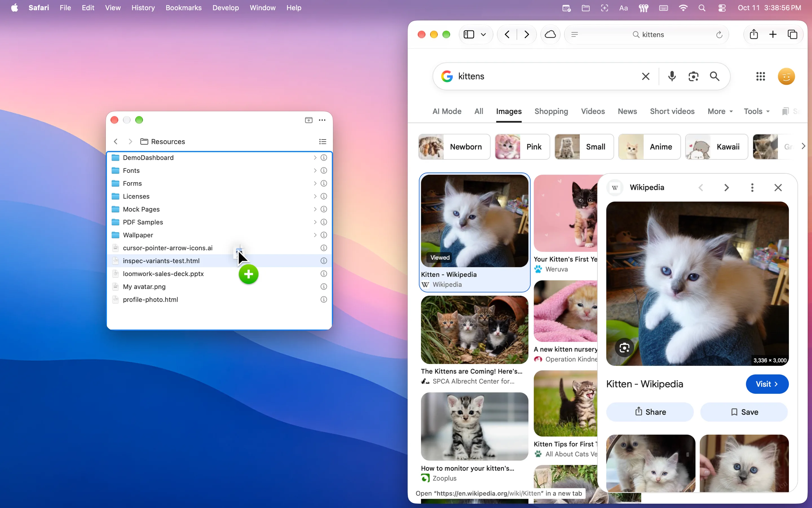Click the iCloud tabs icon in Safari
The height and width of the screenshot is (508, 812).
click(550, 34)
